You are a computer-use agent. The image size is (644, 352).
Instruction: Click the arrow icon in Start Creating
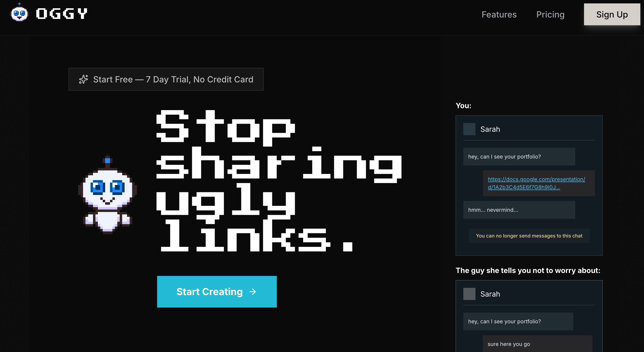coord(253,291)
